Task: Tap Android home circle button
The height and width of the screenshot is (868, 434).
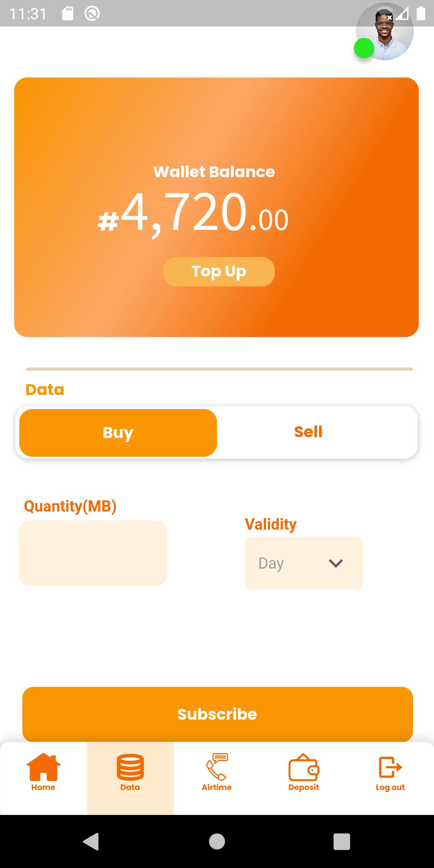Action: point(217,841)
